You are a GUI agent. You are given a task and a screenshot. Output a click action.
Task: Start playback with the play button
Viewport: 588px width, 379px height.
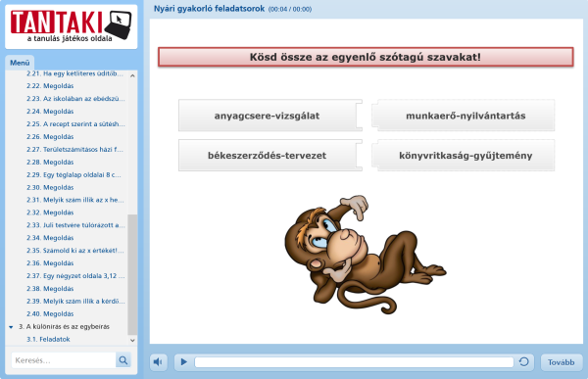point(184,361)
